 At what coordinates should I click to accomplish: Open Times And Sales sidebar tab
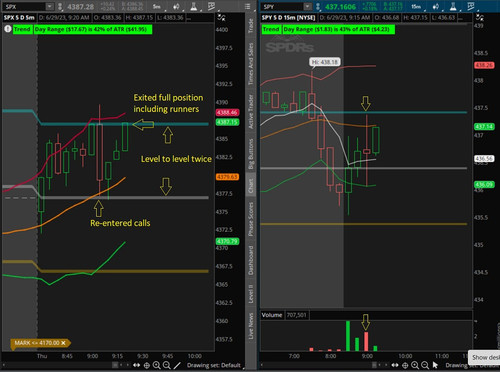[250, 64]
